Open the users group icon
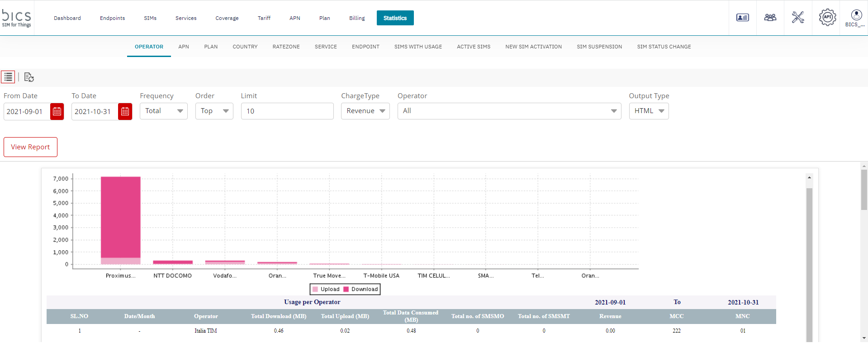The height and width of the screenshot is (343, 868). (770, 18)
